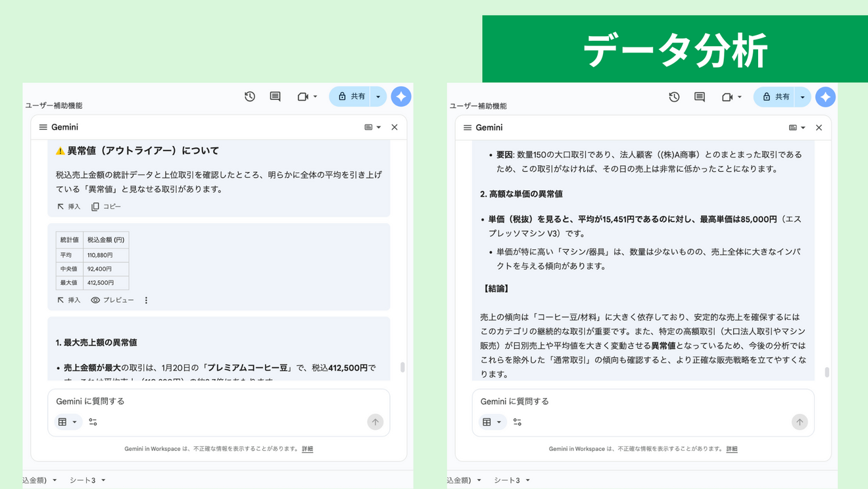Image resolution: width=868 pixels, height=489 pixels.
Task: Click tune settings icon in left prompt box
Action: pos(93,422)
